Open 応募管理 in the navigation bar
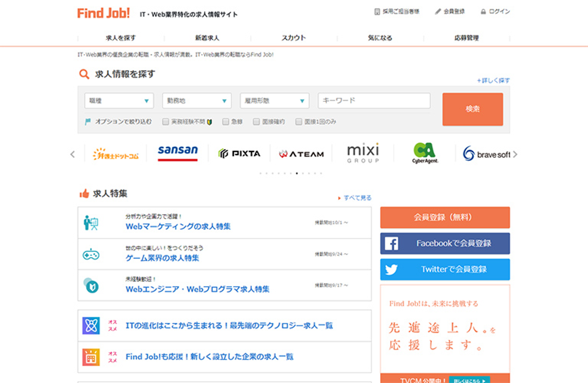 pos(467,38)
